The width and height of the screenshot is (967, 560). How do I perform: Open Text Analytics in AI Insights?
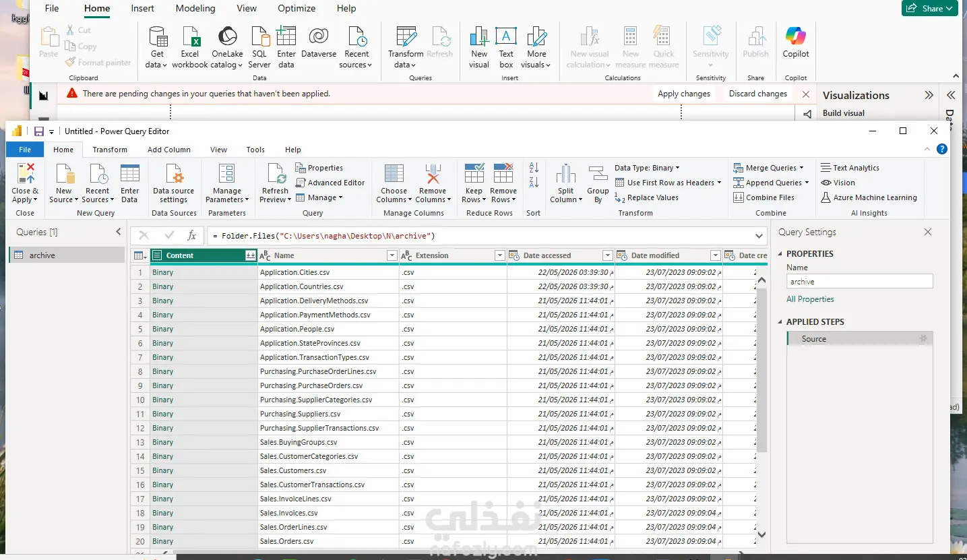pos(850,168)
